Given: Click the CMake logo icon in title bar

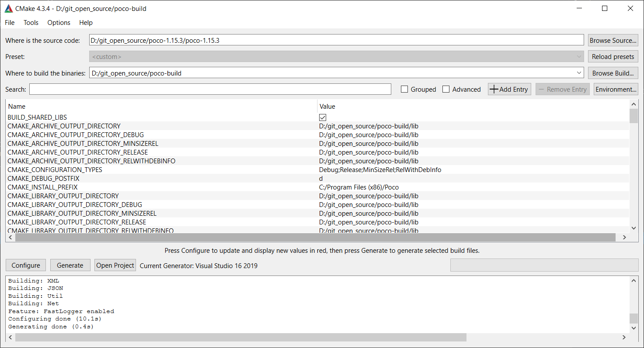Looking at the screenshot, I should (x=8, y=8).
